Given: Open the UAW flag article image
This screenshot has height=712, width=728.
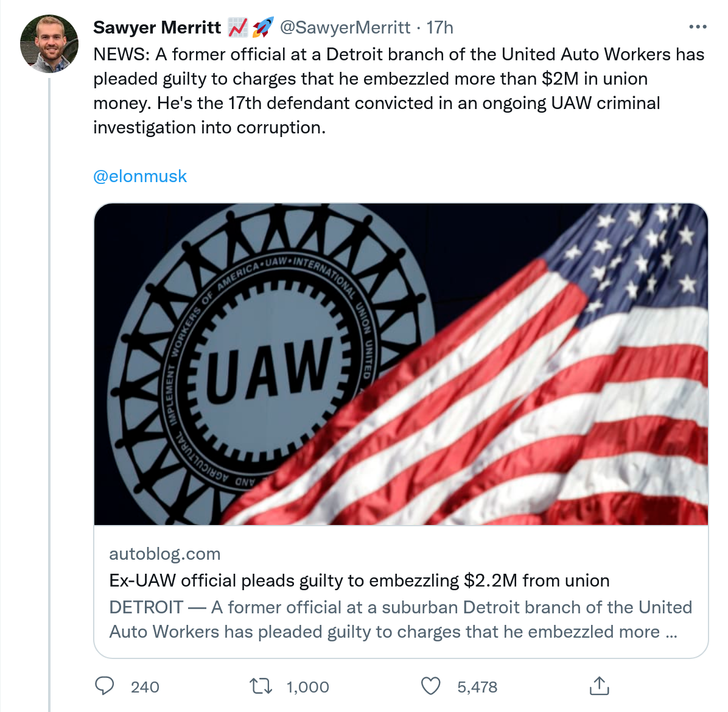Looking at the screenshot, I should (401, 364).
